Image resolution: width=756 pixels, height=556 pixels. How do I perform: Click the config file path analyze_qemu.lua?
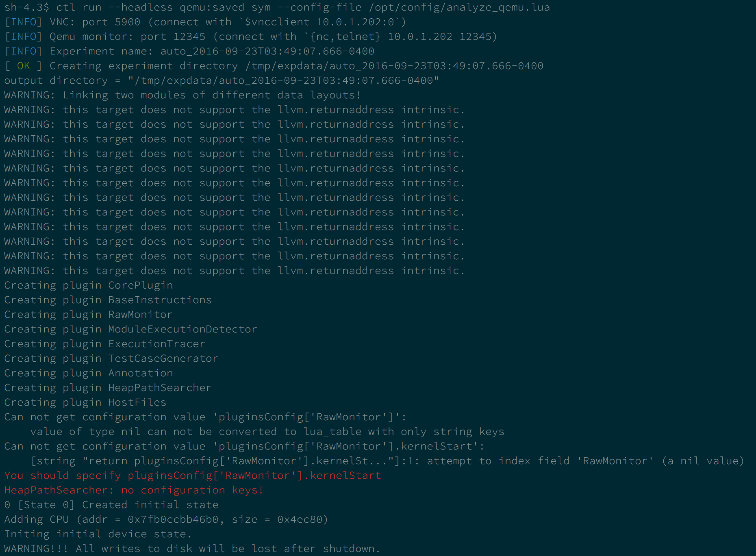click(459, 8)
